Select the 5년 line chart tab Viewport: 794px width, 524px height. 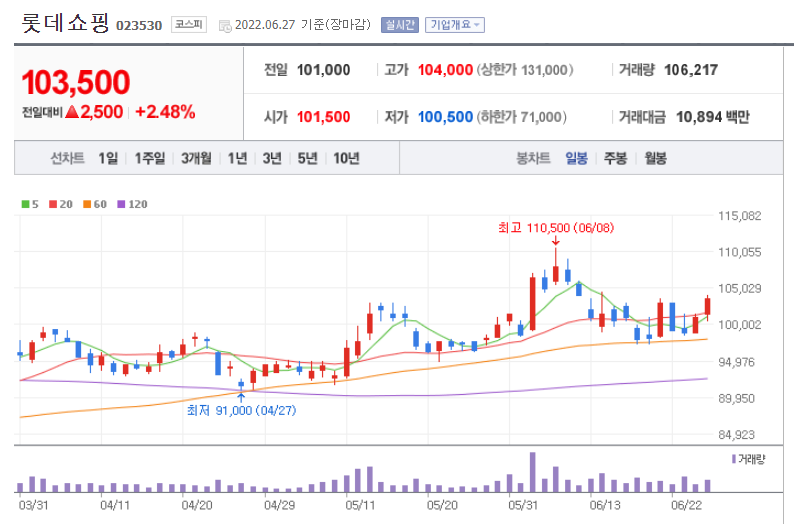(x=307, y=158)
